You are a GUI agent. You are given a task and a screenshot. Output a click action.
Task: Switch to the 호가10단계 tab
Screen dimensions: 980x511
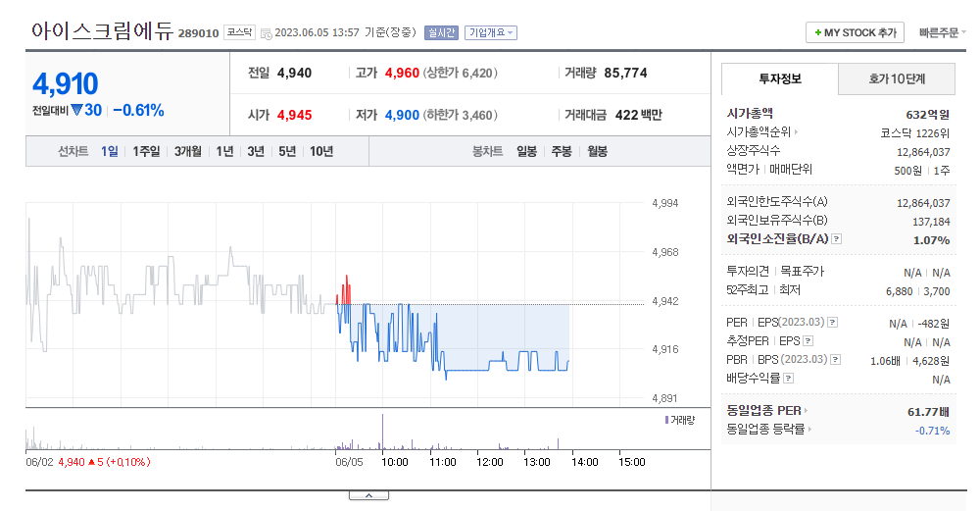(897, 78)
